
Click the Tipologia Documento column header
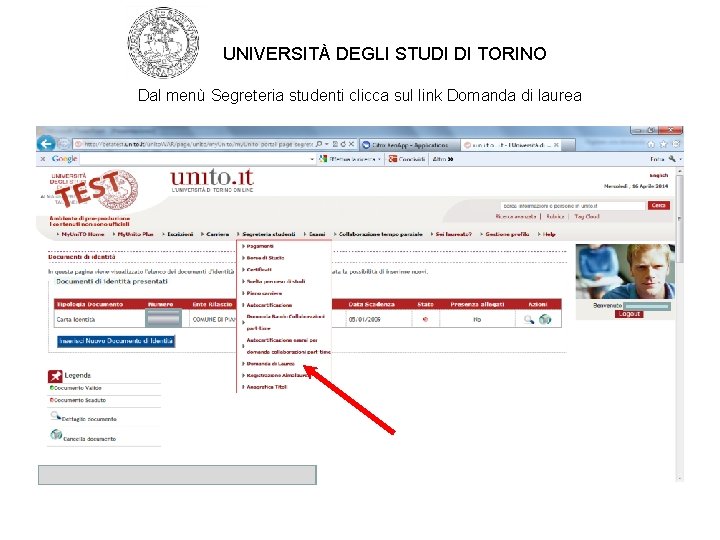point(90,304)
